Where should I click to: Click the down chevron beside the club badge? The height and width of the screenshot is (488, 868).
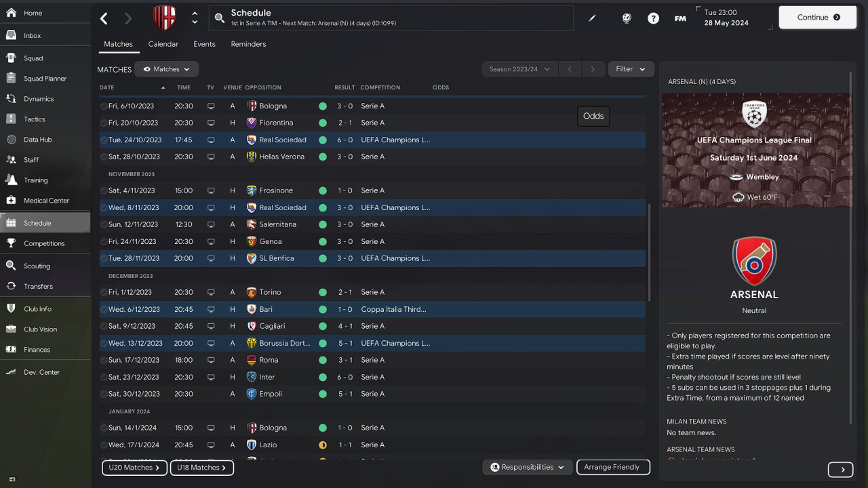pos(195,22)
